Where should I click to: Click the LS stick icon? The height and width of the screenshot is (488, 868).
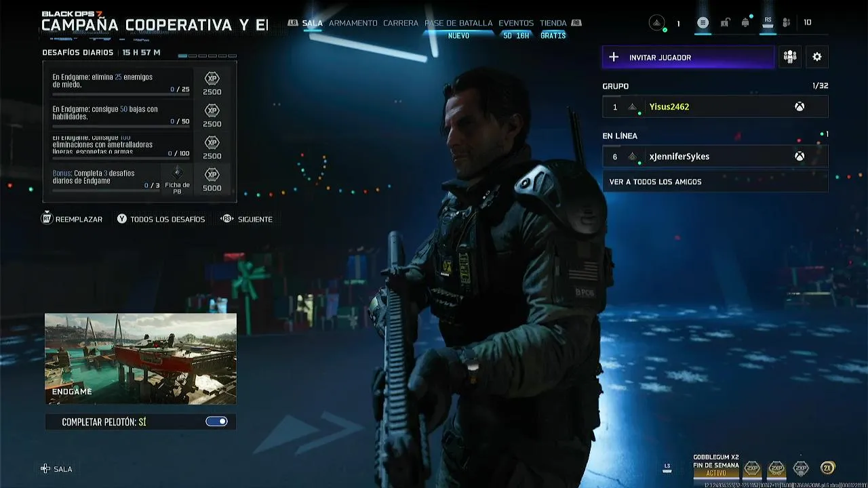pyautogui.click(x=667, y=468)
